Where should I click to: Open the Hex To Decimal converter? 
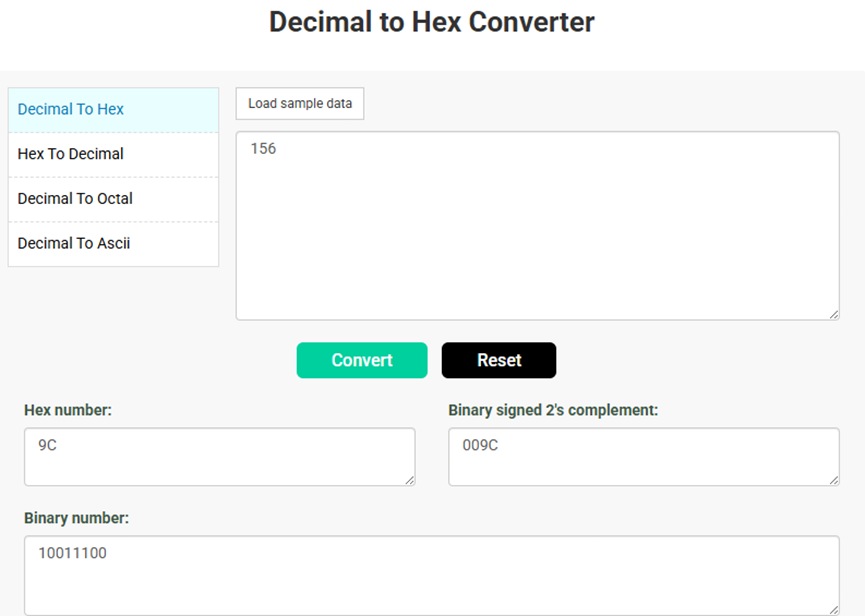click(x=71, y=154)
